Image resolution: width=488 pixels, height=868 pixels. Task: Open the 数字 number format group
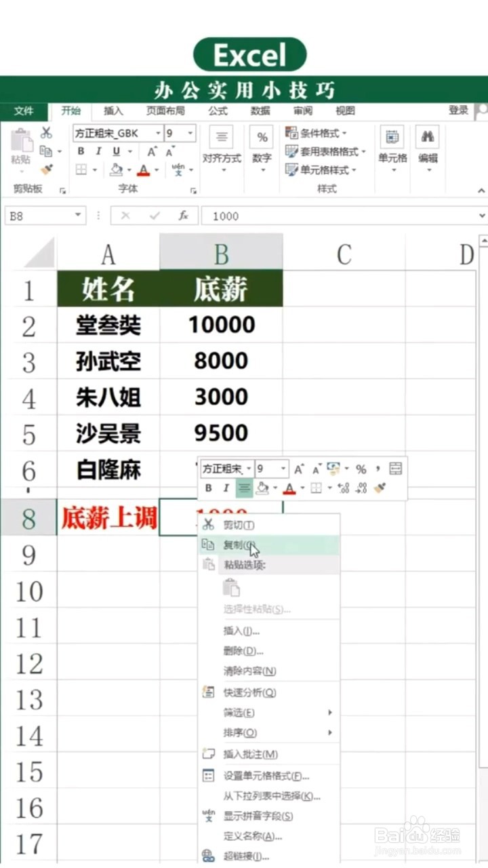tap(262, 148)
